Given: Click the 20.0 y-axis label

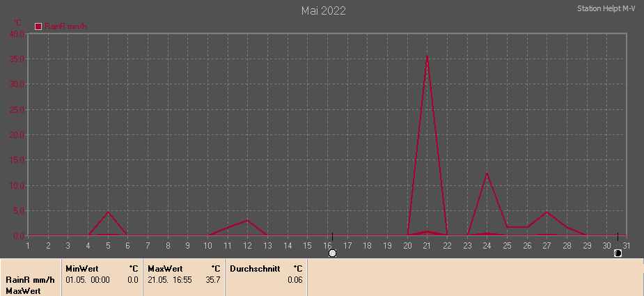Looking at the screenshot, I should coord(17,135).
